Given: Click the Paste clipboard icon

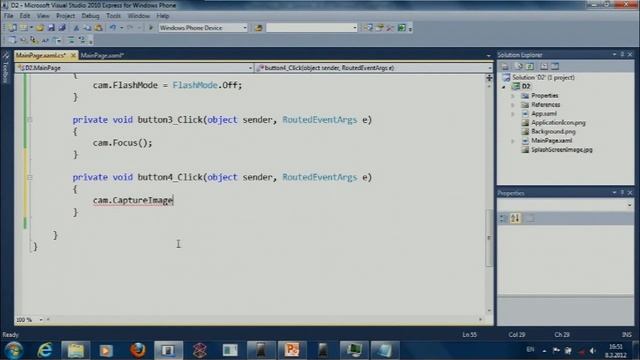Looking at the screenshot, I should (98, 28).
